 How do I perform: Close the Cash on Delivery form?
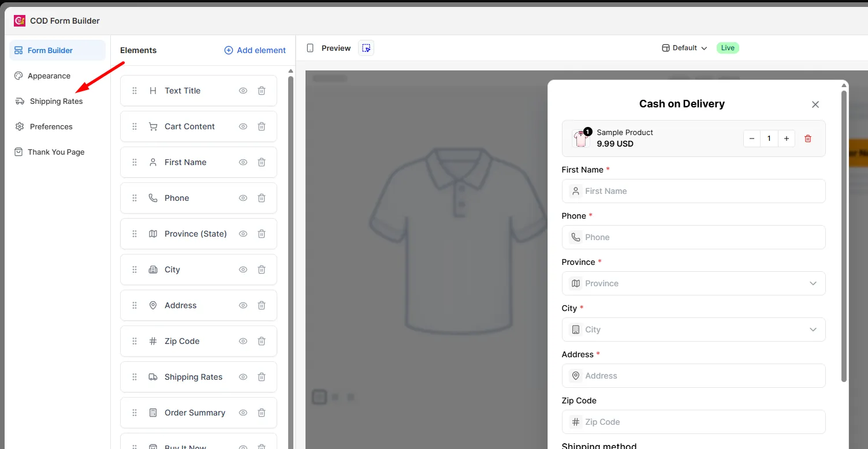point(815,104)
